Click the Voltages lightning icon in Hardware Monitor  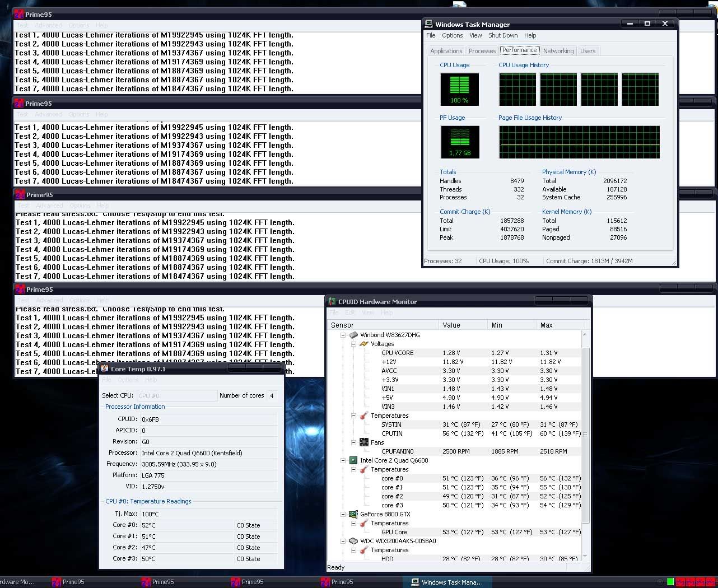click(x=364, y=344)
